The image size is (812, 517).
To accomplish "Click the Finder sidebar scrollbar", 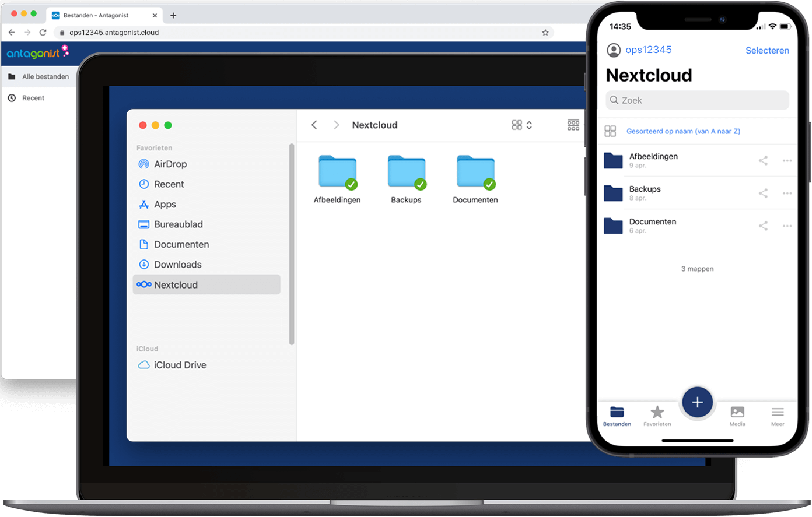I will coord(292,244).
